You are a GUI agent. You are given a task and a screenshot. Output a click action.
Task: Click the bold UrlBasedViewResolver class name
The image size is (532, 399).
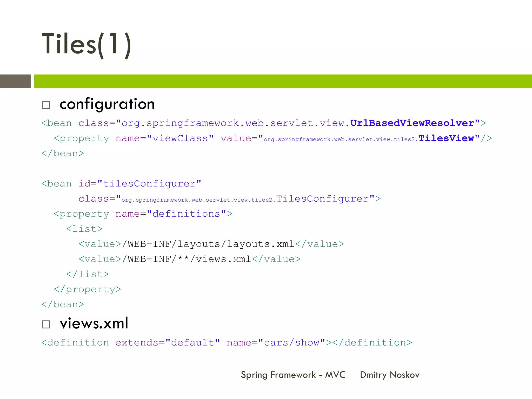tap(412, 123)
